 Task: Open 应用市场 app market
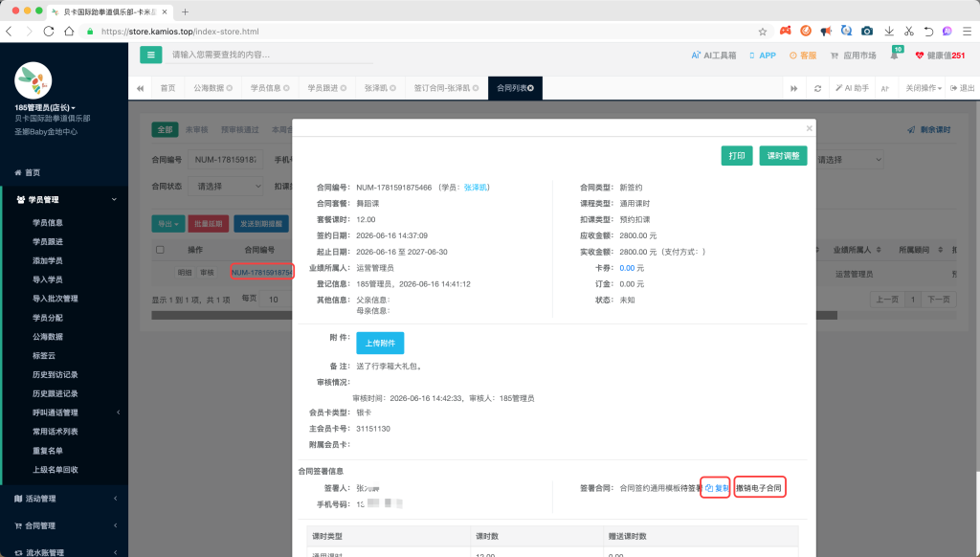coord(853,56)
